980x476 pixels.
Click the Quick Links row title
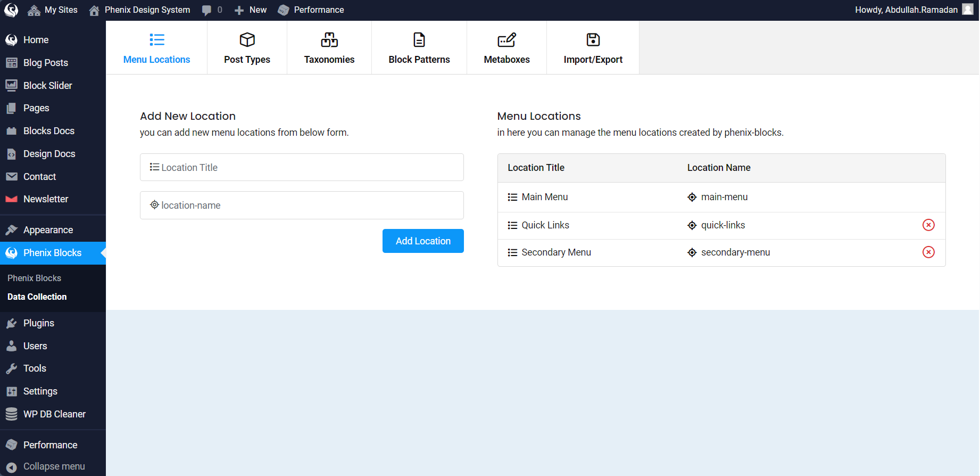545,225
